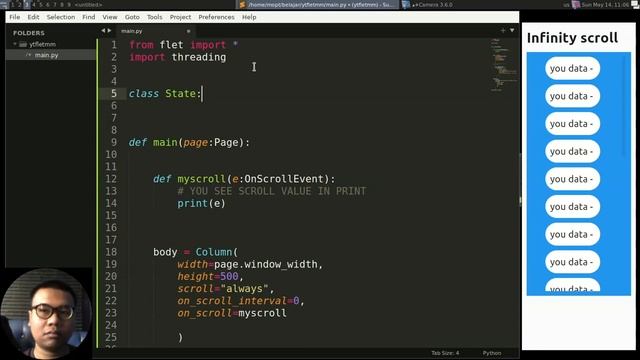Open the View menu
This screenshot has height=360, width=640.
coord(110,17)
